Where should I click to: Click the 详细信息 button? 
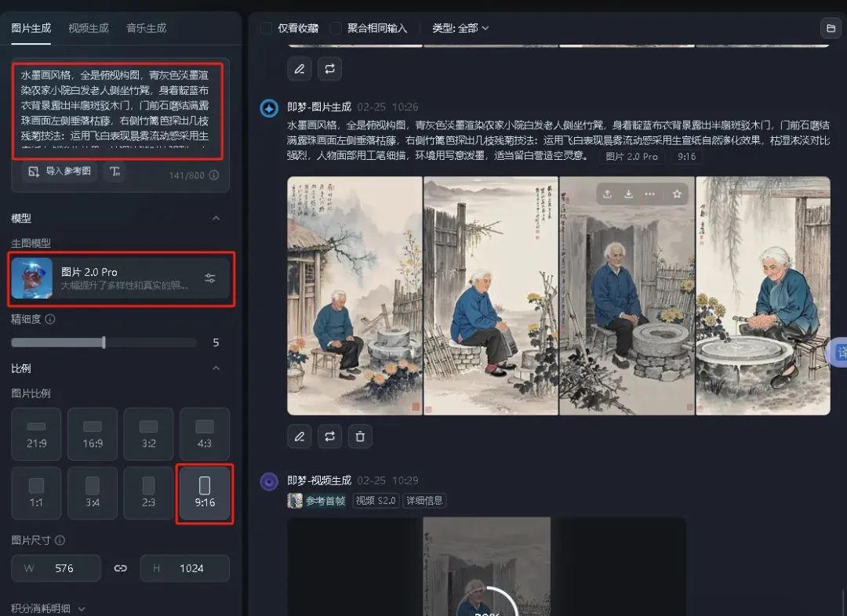click(x=424, y=501)
